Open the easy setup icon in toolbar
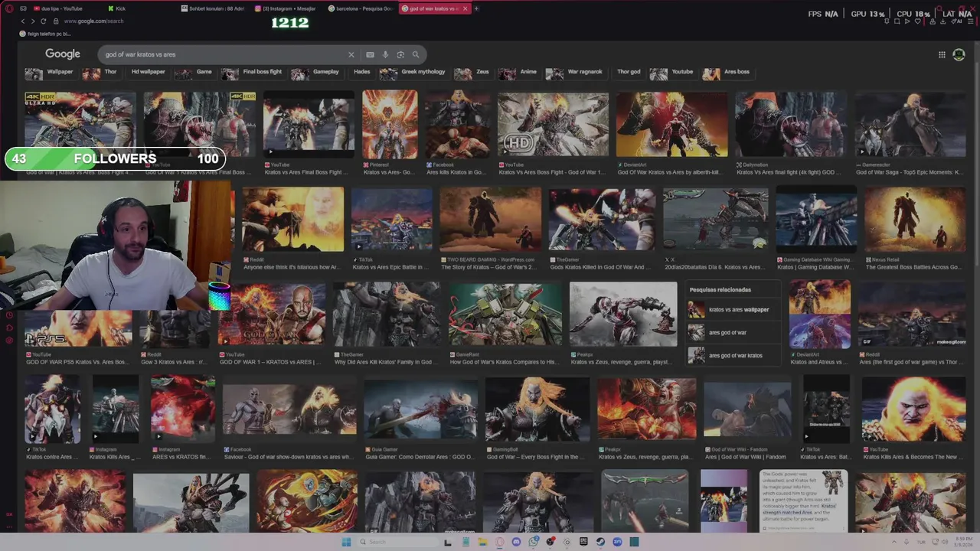The width and height of the screenshot is (980, 551). (x=971, y=21)
